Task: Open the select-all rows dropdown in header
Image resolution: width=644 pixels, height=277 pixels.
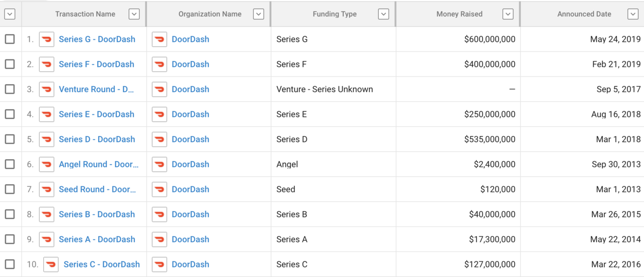Action: click(10, 14)
